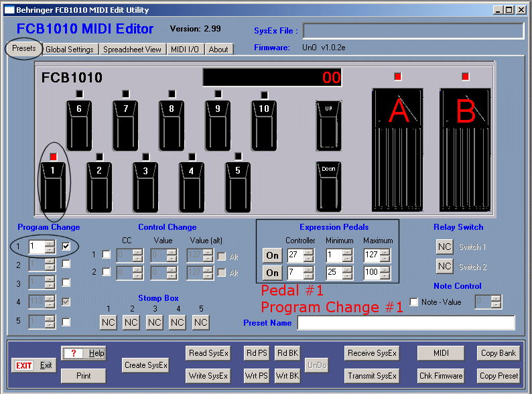
Task: Decrease pedal B controller number 7
Action: (308, 276)
